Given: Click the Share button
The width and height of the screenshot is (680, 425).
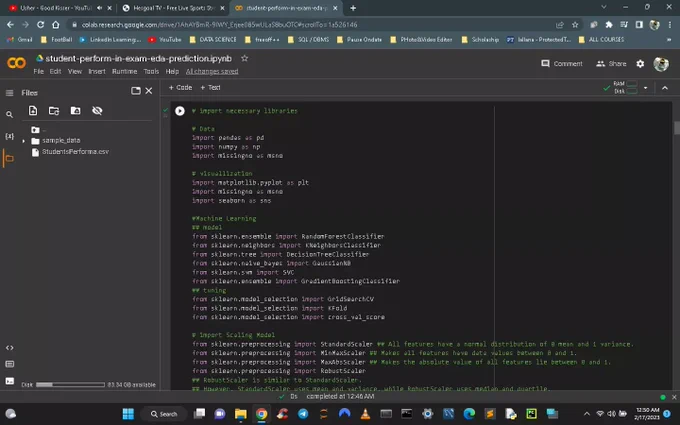Looking at the screenshot, I should click(611, 64).
